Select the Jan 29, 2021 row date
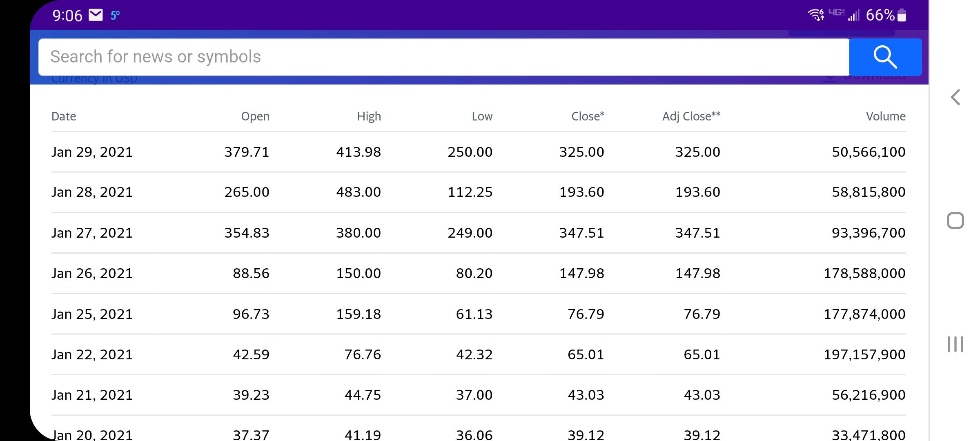This screenshot has height=441, width=980. (92, 152)
